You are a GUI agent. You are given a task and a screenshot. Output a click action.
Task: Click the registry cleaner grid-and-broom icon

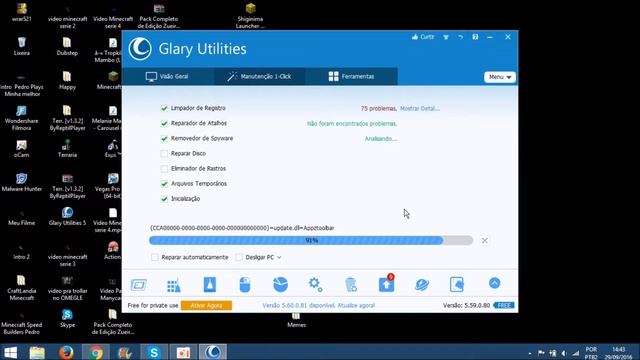click(x=174, y=285)
